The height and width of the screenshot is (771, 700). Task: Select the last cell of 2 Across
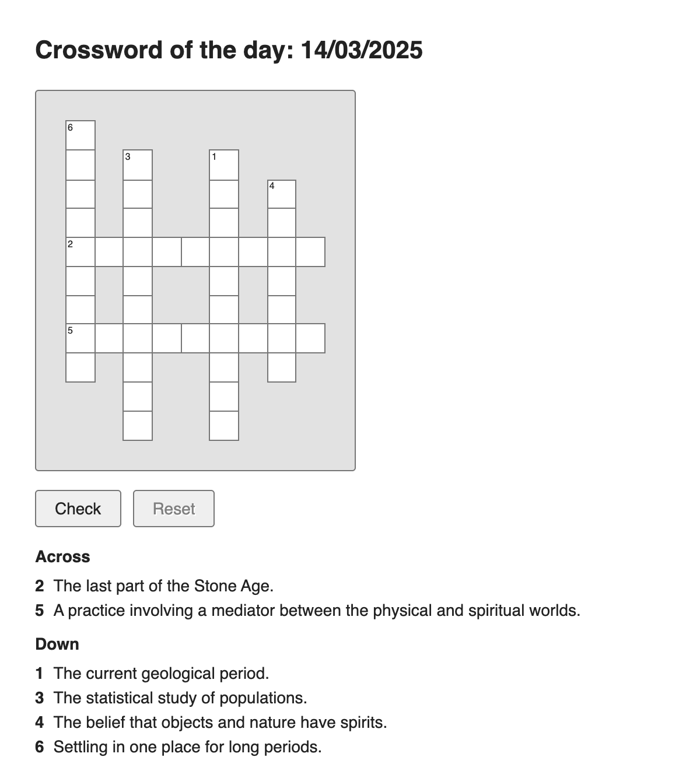(310, 251)
